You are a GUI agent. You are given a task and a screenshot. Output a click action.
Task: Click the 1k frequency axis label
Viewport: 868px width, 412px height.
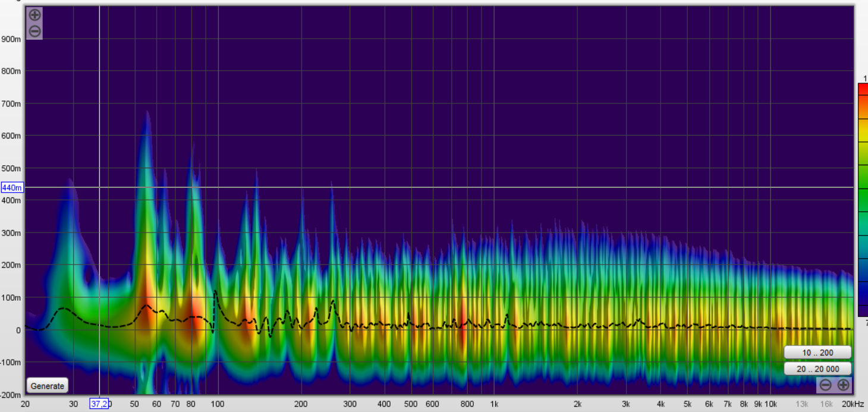(x=495, y=404)
